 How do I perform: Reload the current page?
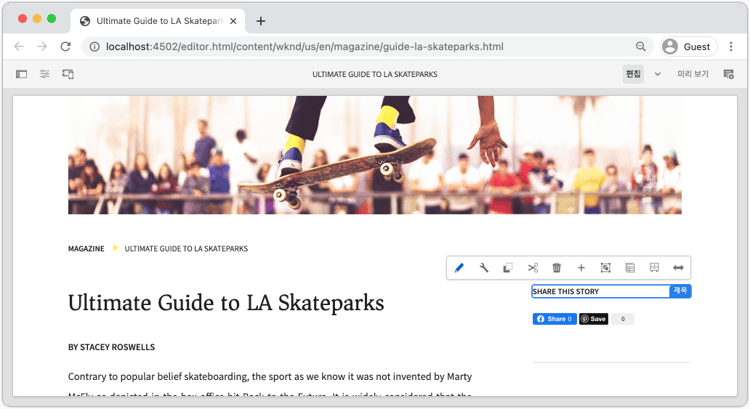[66, 46]
